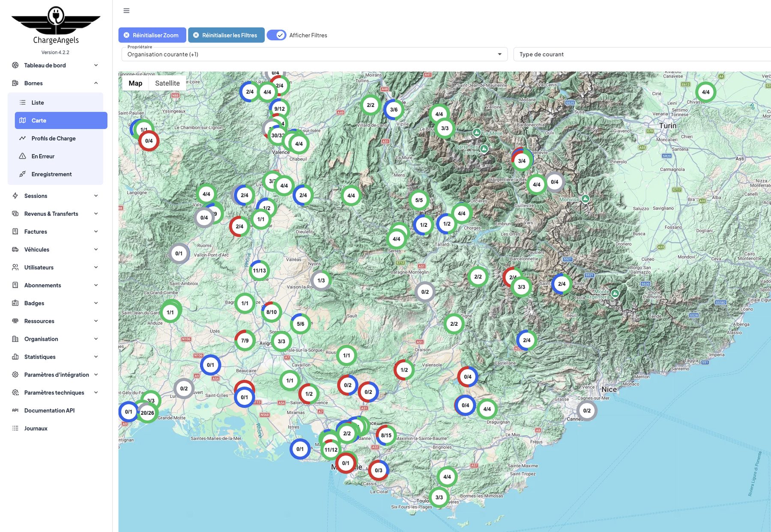The width and height of the screenshot is (771, 532).
Task: Click the Statistiques bar chart icon
Action: 15,357
